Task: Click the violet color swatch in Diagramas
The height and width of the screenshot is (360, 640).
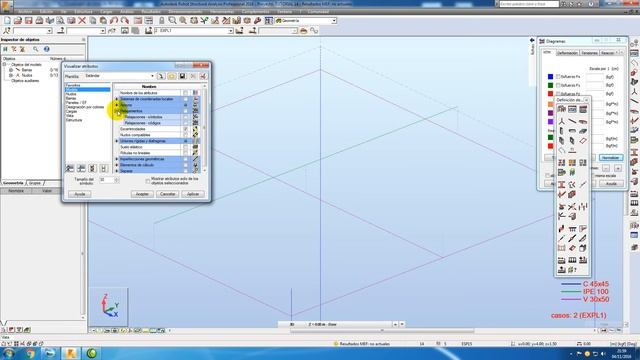Action: click(x=550, y=122)
